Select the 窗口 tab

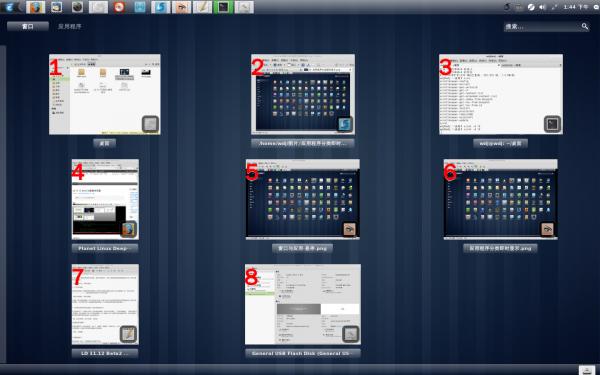click(x=28, y=26)
